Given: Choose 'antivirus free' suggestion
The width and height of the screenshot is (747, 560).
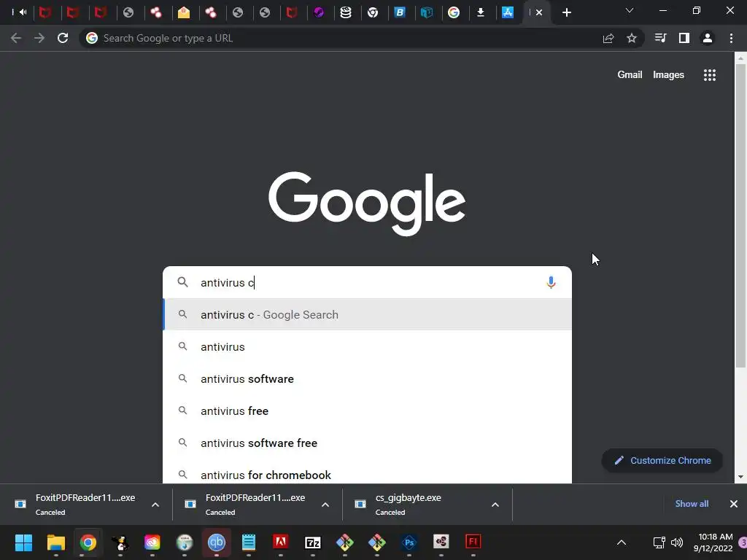Looking at the screenshot, I should (x=367, y=411).
